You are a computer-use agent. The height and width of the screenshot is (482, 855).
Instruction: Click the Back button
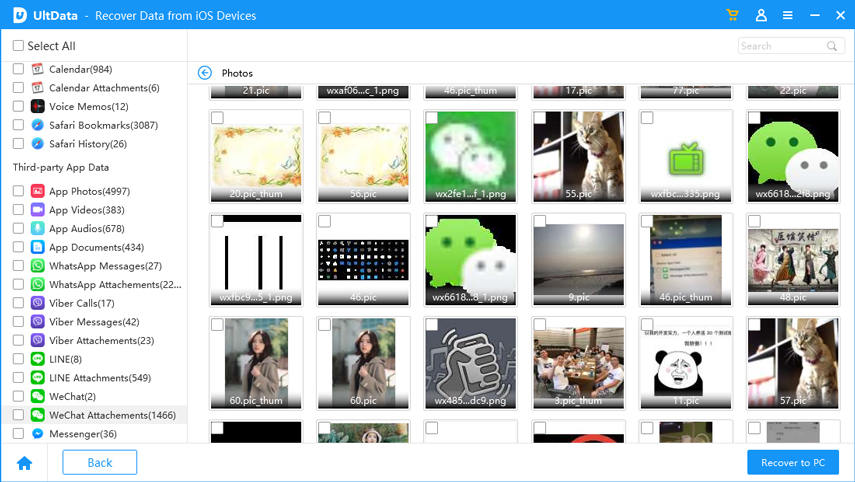(x=100, y=462)
